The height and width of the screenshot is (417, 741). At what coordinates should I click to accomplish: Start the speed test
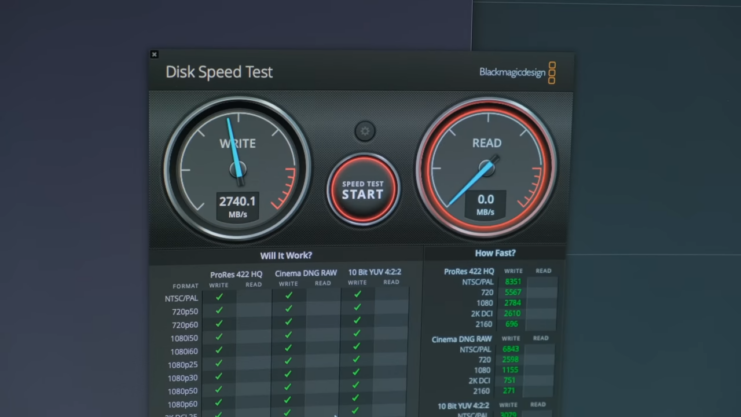point(363,189)
